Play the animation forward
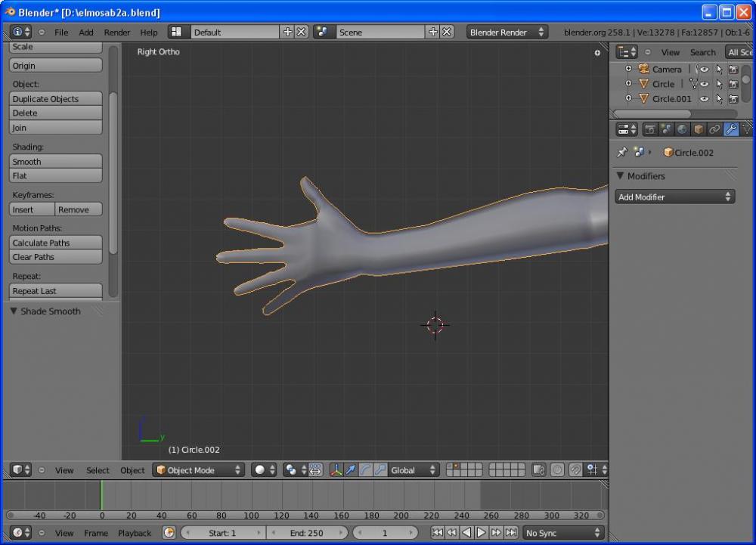 [x=481, y=532]
